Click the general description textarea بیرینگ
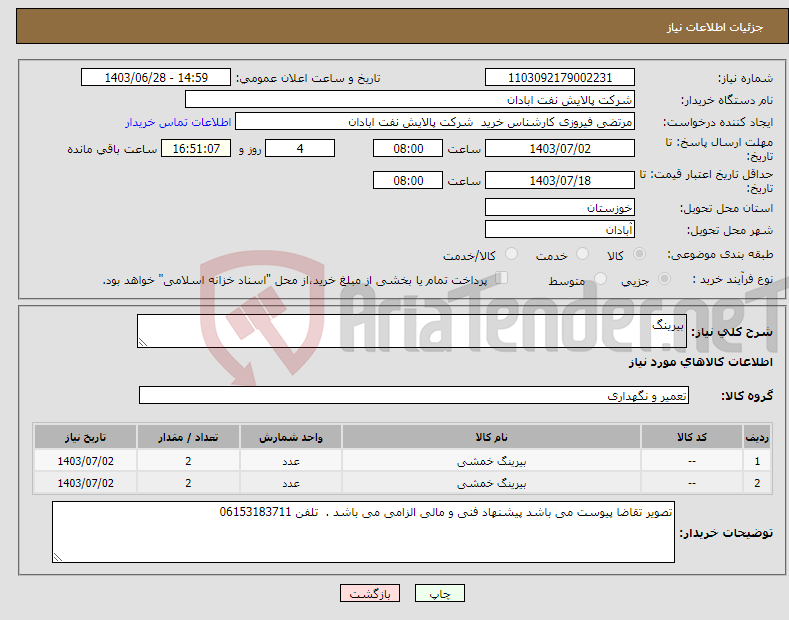 pos(412,331)
